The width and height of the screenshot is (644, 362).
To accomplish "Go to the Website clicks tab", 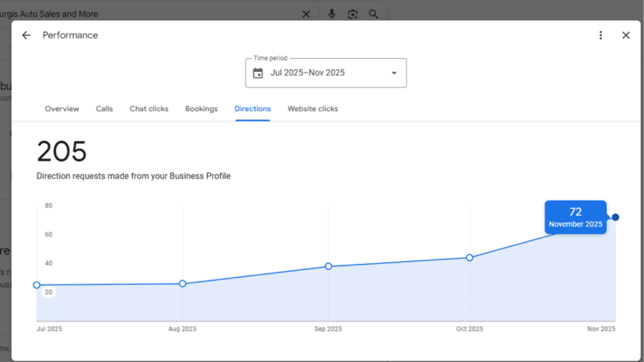I will [x=312, y=109].
